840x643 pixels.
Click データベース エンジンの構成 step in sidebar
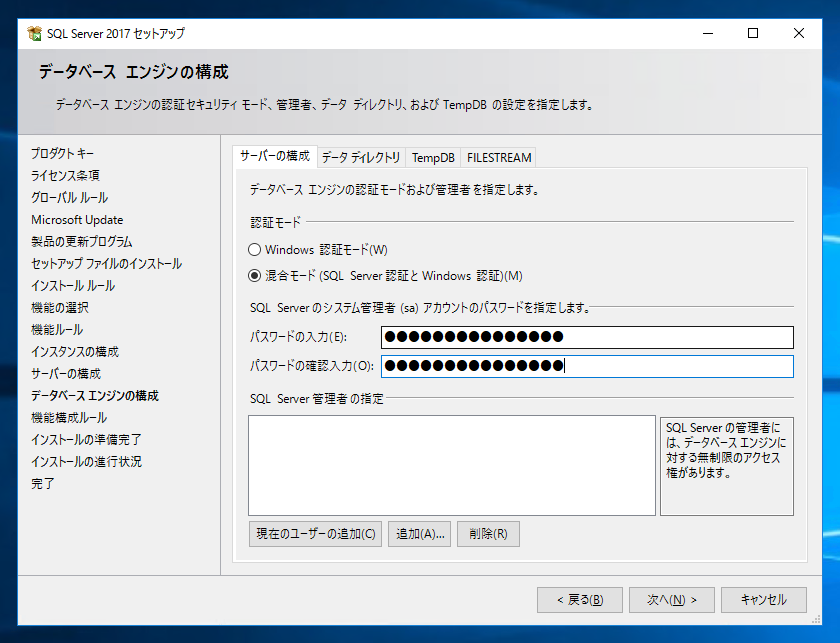tap(95, 395)
